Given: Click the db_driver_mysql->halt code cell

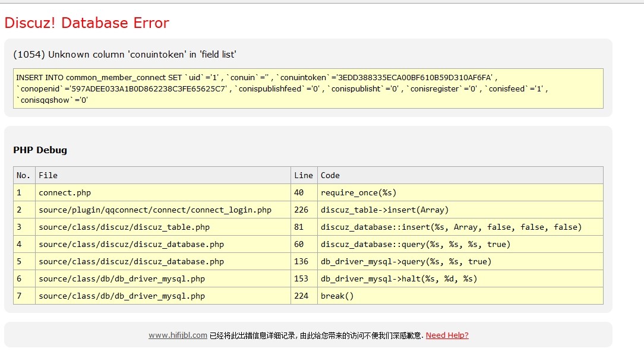Looking at the screenshot, I should point(399,279).
